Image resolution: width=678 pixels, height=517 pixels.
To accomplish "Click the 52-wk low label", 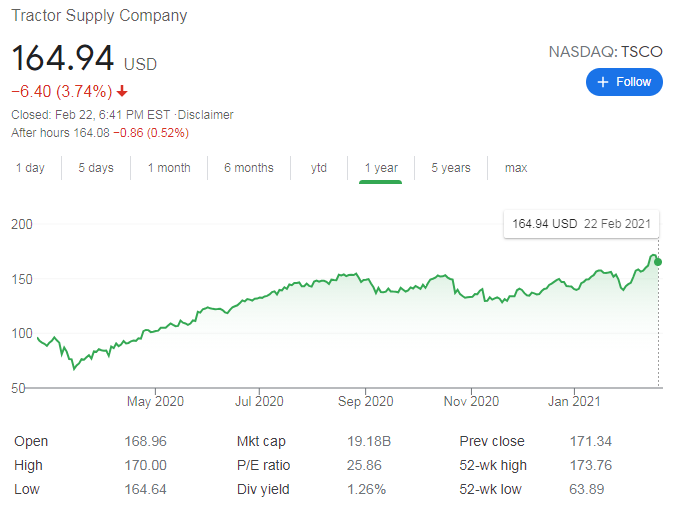I will 490,489.
